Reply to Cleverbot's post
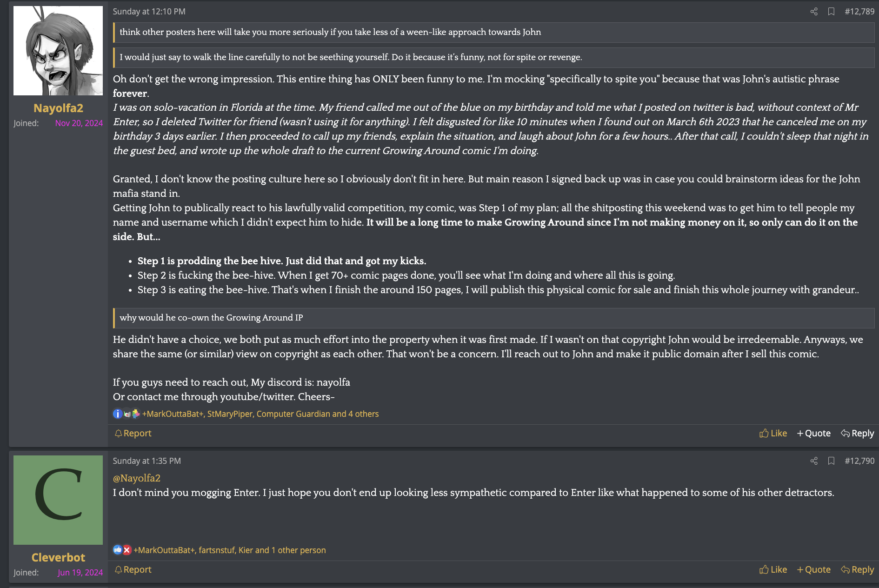 (x=857, y=569)
